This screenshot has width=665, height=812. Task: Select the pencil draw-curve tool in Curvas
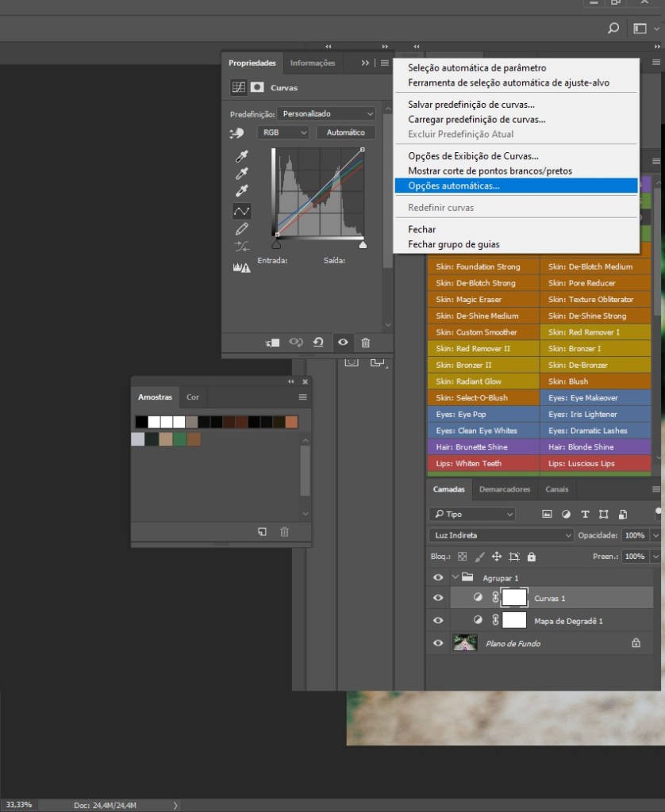coord(242,228)
